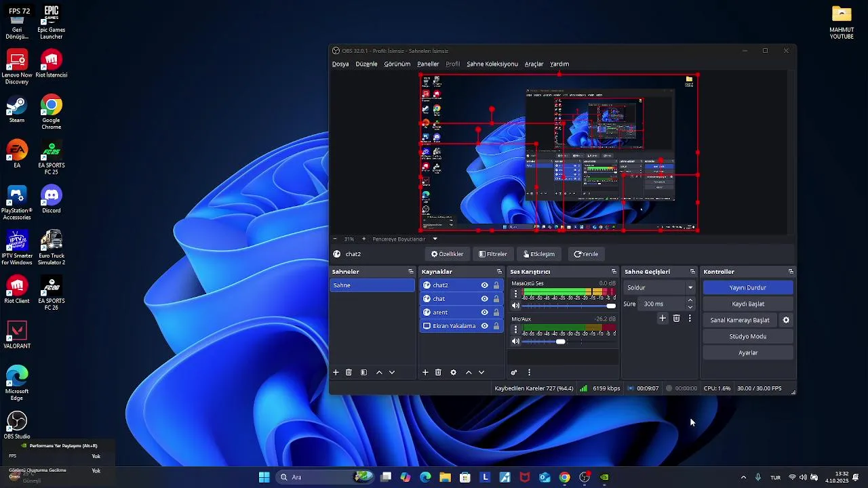Open virtual camera settings gear

pyautogui.click(x=786, y=320)
